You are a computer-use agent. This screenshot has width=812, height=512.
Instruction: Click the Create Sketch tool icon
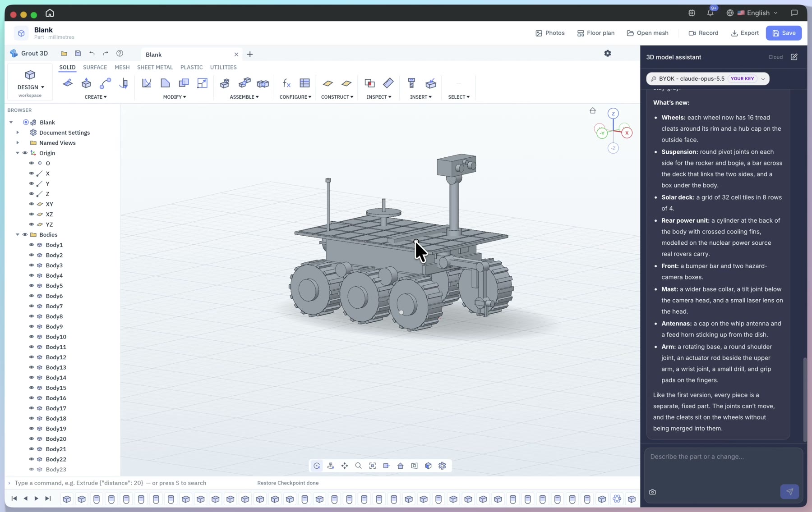(x=67, y=83)
